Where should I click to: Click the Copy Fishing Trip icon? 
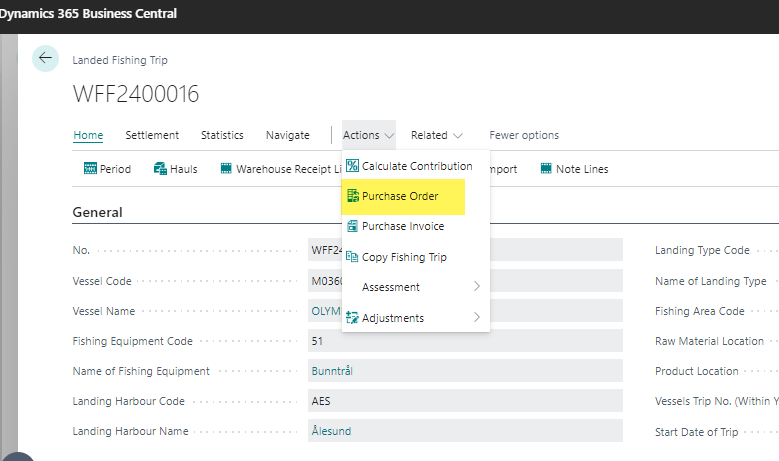(352, 257)
